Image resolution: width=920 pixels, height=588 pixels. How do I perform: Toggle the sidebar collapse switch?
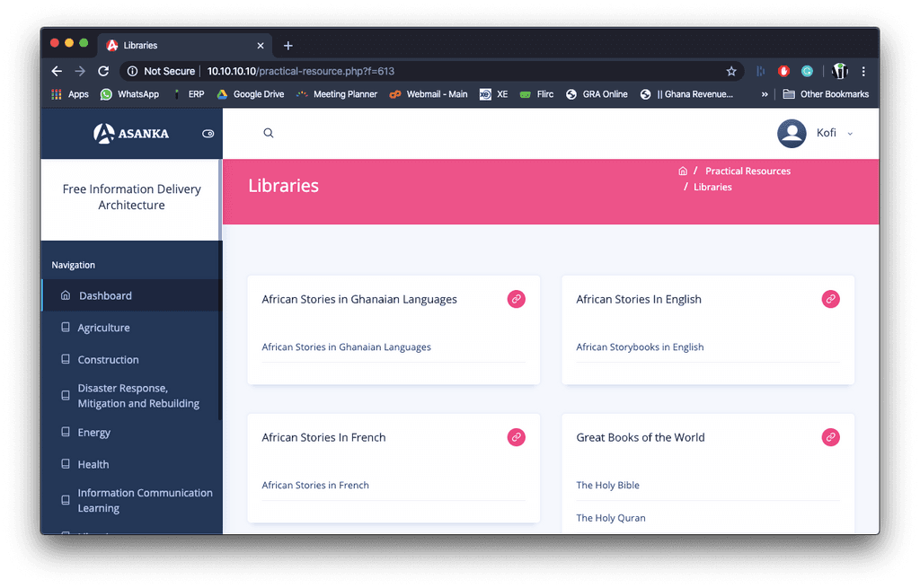click(x=208, y=134)
